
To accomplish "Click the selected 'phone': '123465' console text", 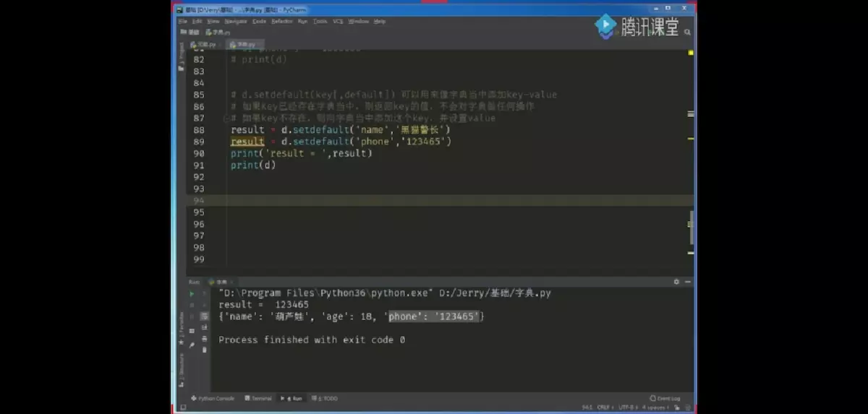I will [x=435, y=316].
